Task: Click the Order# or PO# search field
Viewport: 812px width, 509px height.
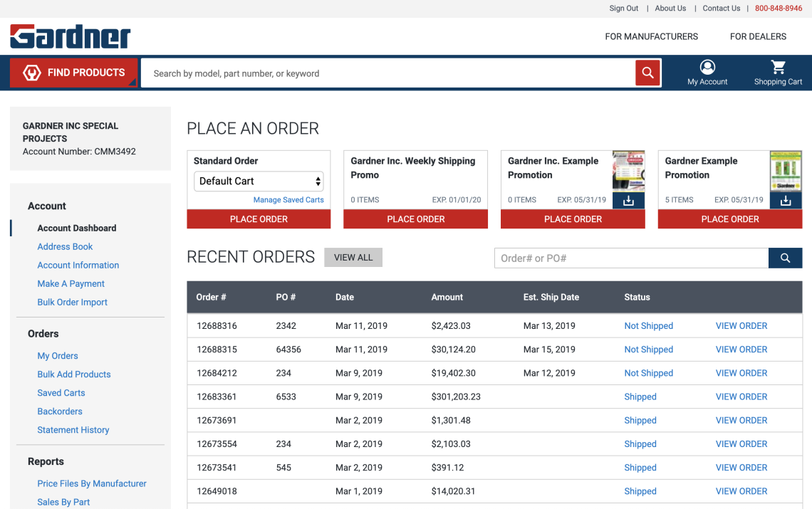Action: (x=631, y=258)
